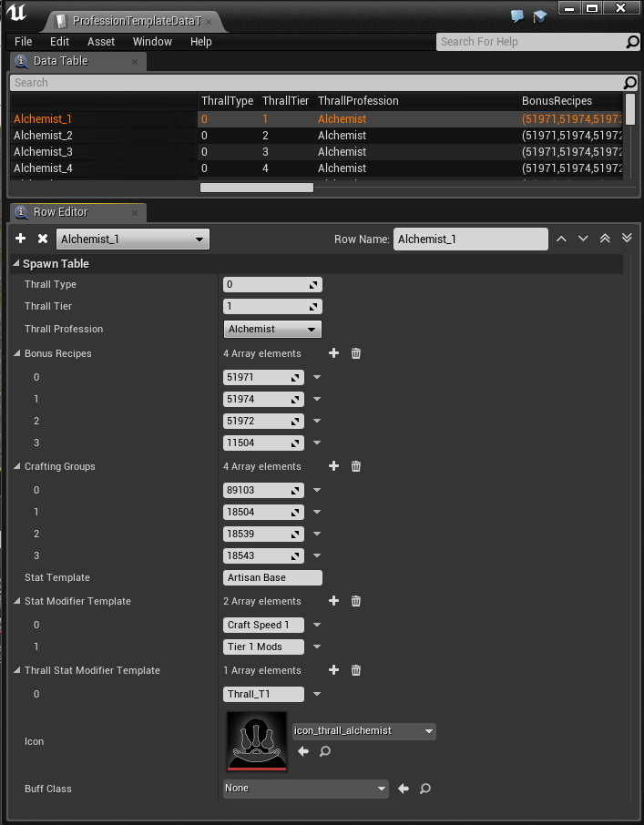This screenshot has width=644, height=825.
Task: Open the Thrall Profession Alchemist dropdown
Action: pos(272,329)
